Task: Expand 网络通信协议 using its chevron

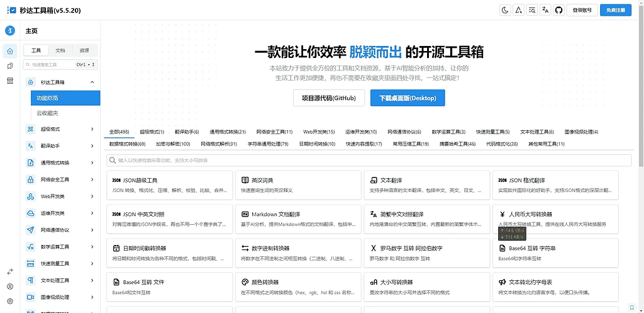Action: coord(92,230)
